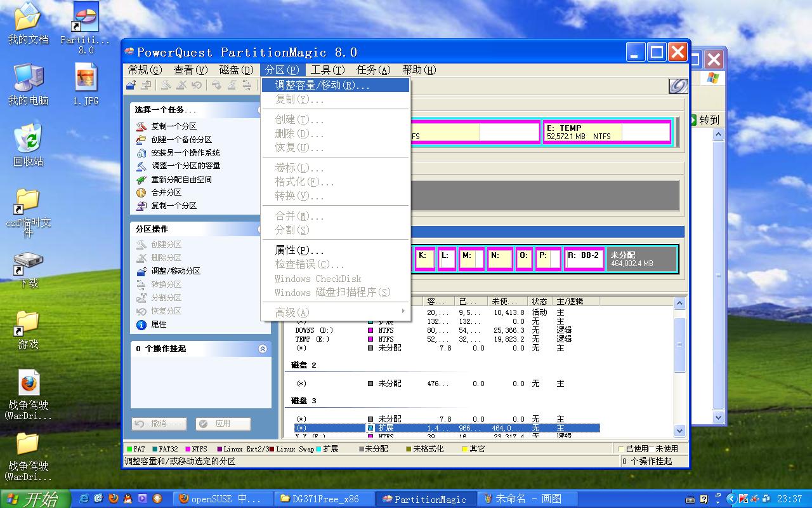Image resolution: width=812 pixels, height=508 pixels.
Task: Click the Resize/Move partition toolbar icon
Action: click(131, 85)
